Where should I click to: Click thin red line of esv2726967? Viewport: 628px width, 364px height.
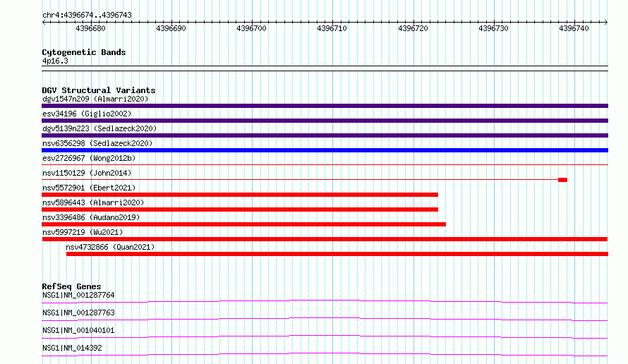[x=325, y=164]
